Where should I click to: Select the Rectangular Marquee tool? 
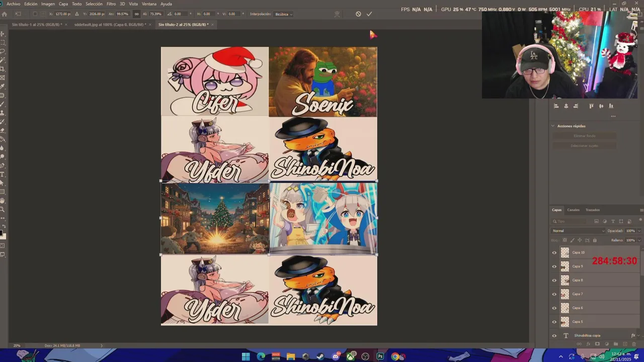tap(3, 42)
